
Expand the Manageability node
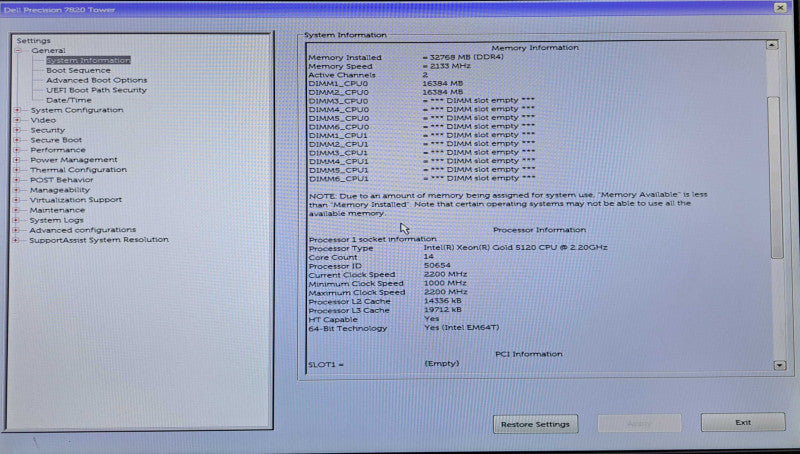coord(17,190)
